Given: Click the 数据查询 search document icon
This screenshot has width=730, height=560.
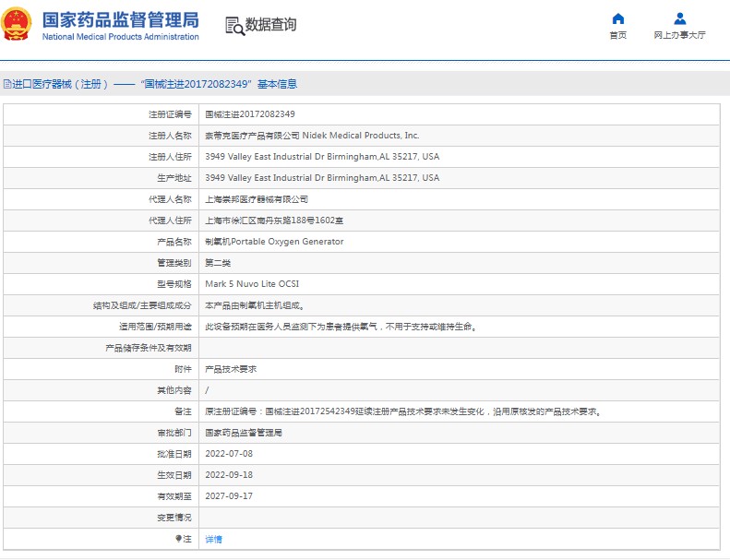Looking at the screenshot, I should click(x=234, y=26).
